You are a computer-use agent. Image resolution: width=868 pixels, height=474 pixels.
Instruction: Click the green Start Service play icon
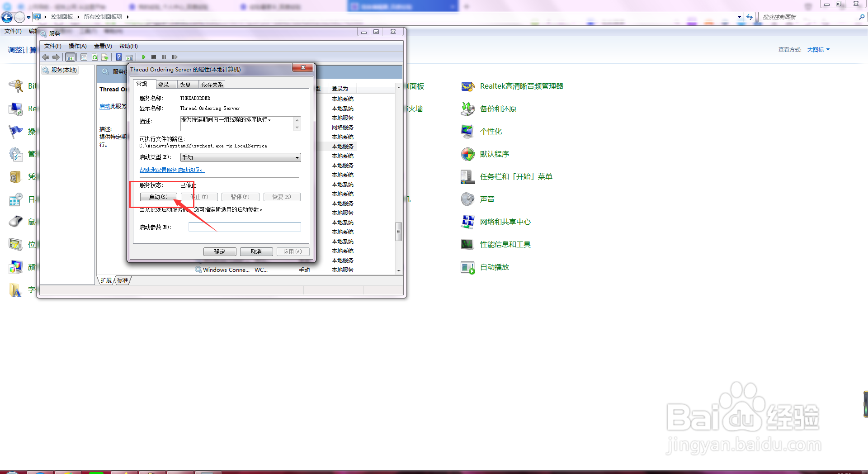click(144, 57)
